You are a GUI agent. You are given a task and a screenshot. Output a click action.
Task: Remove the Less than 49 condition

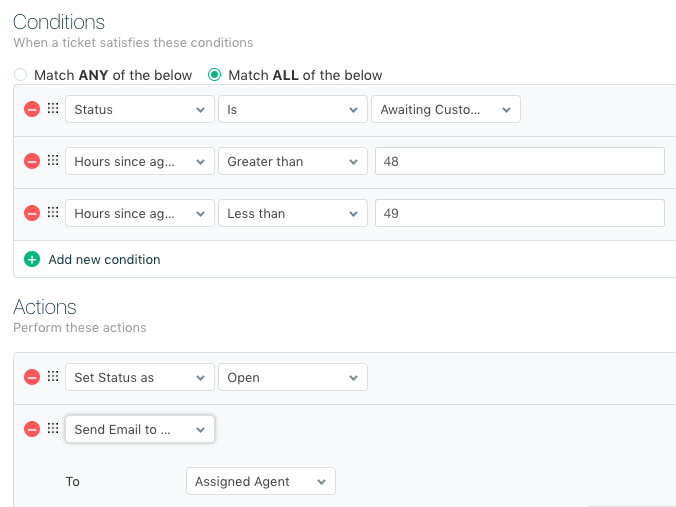tap(31, 213)
